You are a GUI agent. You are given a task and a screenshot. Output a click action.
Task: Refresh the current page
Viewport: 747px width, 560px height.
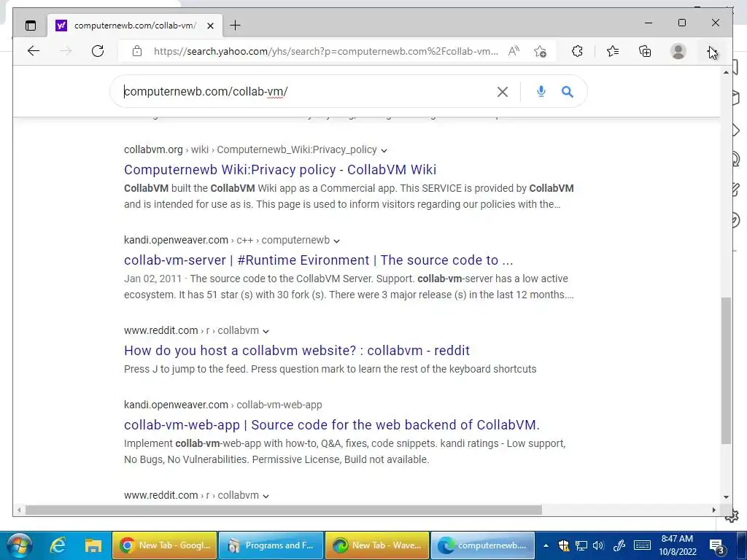pyautogui.click(x=98, y=51)
